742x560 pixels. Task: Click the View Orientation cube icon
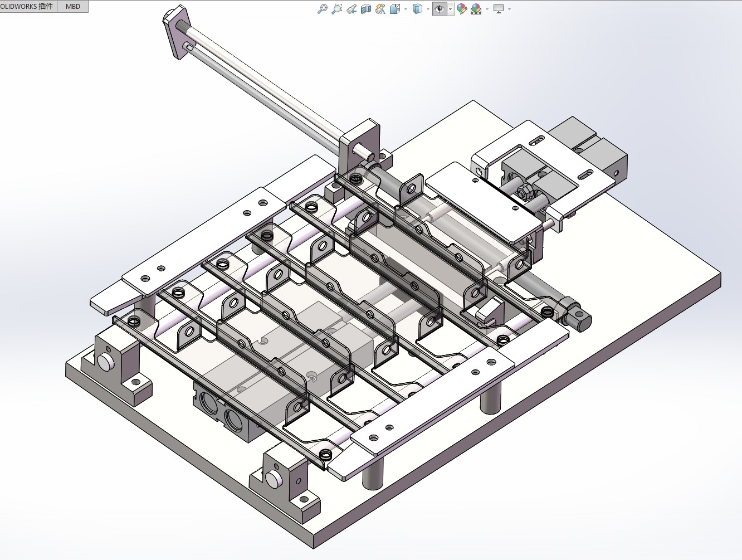point(395,9)
